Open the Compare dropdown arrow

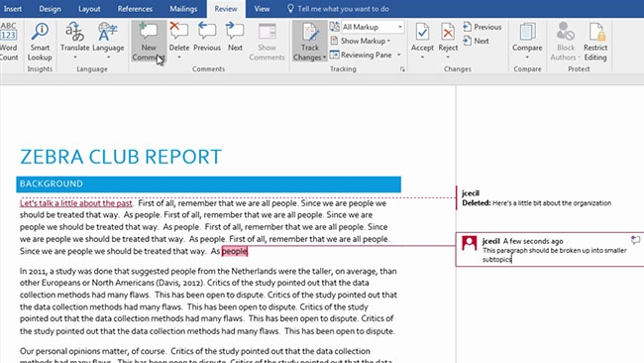[x=527, y=58]
